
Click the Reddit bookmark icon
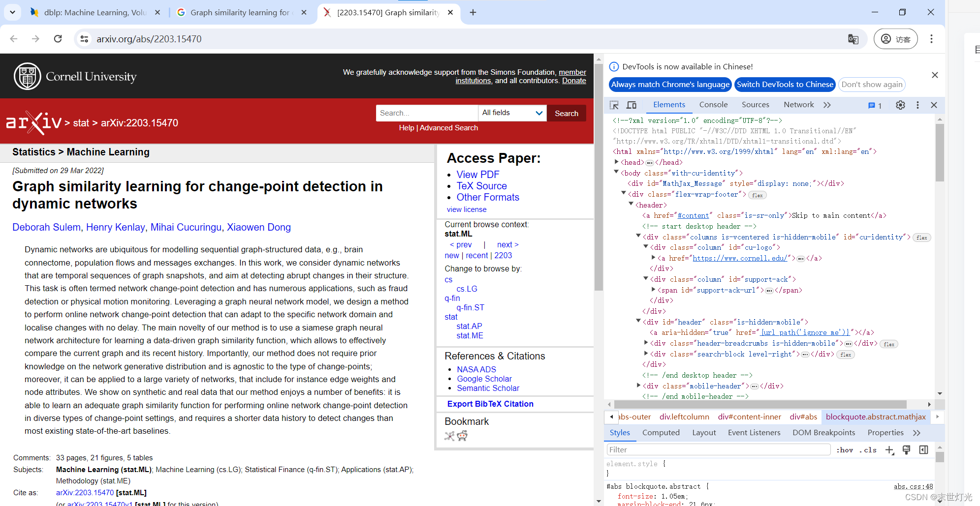(x=462, y=436)
